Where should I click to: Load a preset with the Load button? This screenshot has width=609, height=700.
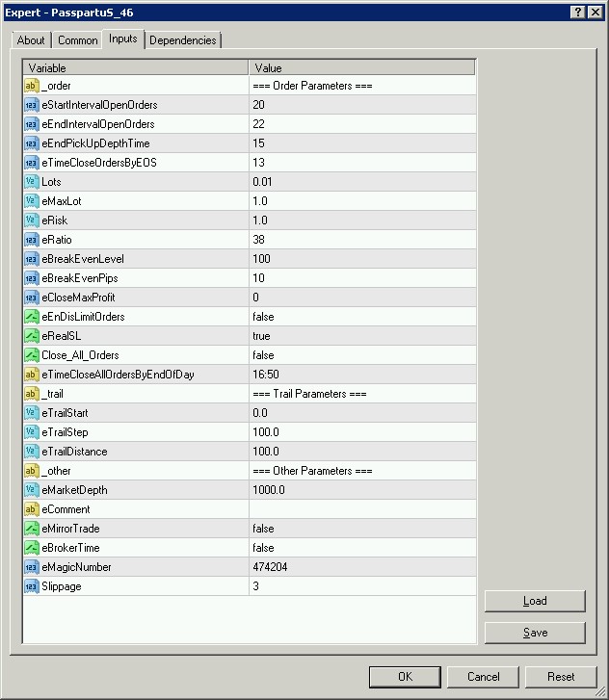(535, 601)
